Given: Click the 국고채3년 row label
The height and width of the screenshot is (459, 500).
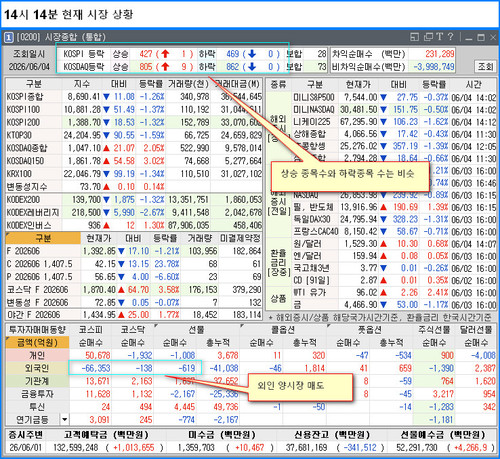Looking at the screenshot, I should pyautogui.click(x=311, y=268).
